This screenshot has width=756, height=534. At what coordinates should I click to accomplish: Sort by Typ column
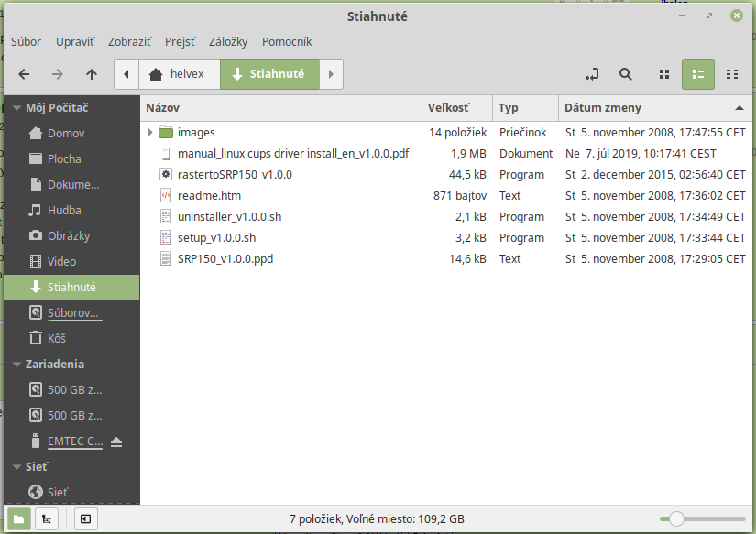coord(526,108)
